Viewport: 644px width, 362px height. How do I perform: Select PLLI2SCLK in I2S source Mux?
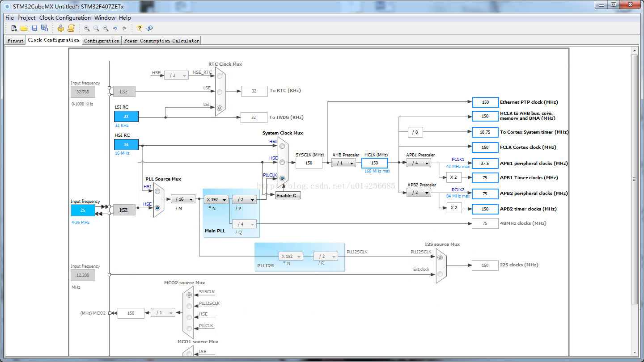pyautogui.click(x=440, y=257)
